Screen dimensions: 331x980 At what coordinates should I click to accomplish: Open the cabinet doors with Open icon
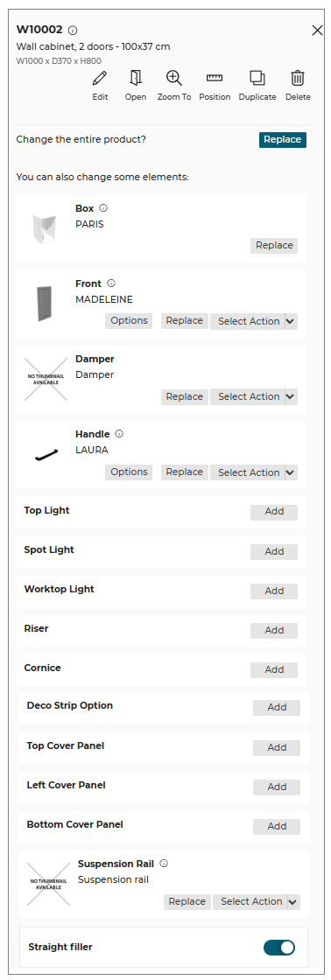coord(135,78)
